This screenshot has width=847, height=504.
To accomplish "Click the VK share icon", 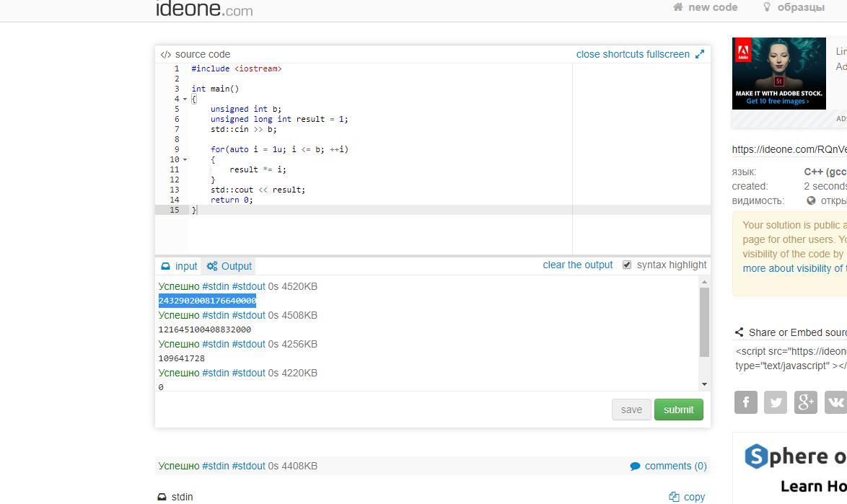I will (x=835, y=402).
